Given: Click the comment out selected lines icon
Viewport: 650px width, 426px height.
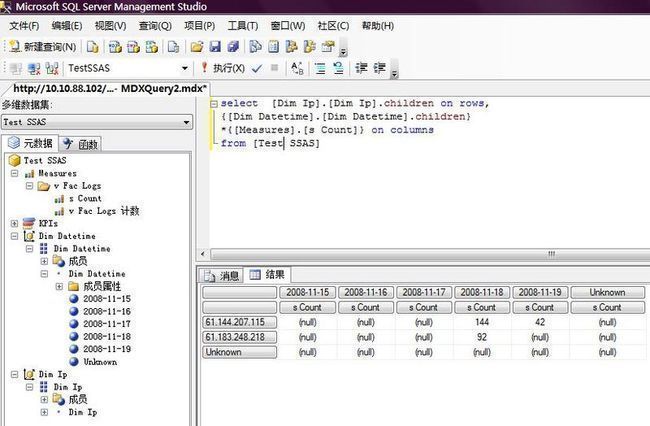Looking at the screenshot, I should click(x=320, y=68).
